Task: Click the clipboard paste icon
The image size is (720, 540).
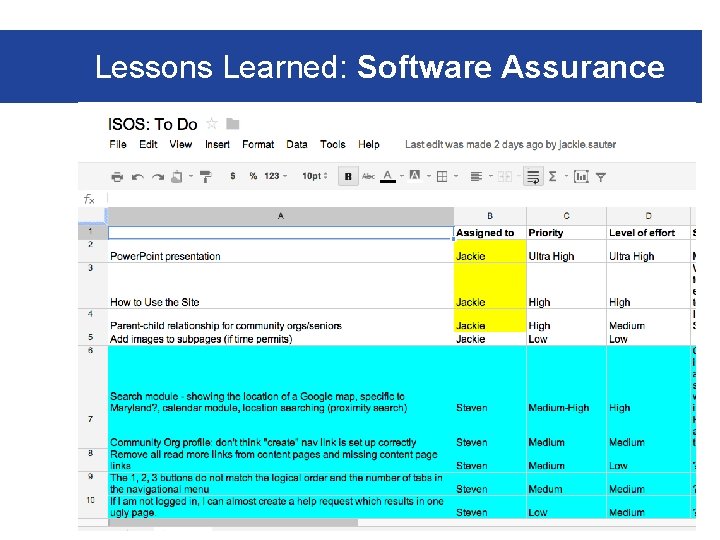Action: (177, 176)
